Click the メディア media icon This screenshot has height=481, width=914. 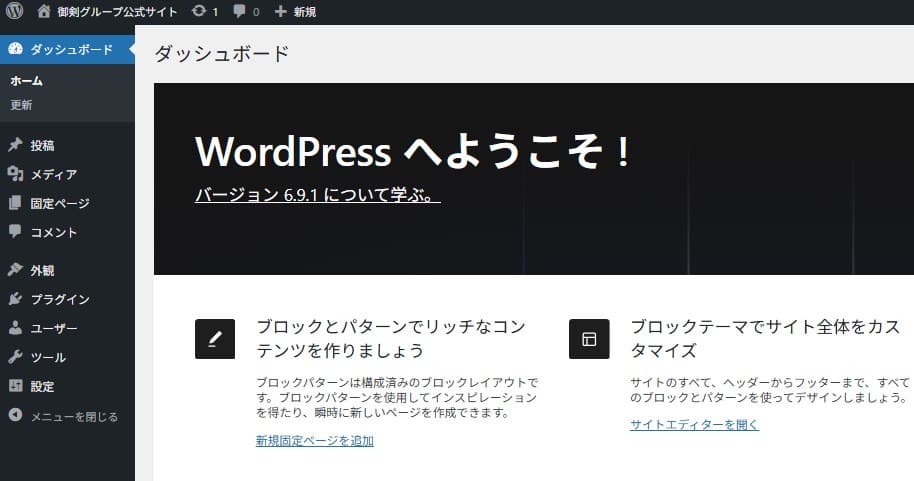point(15,174)
